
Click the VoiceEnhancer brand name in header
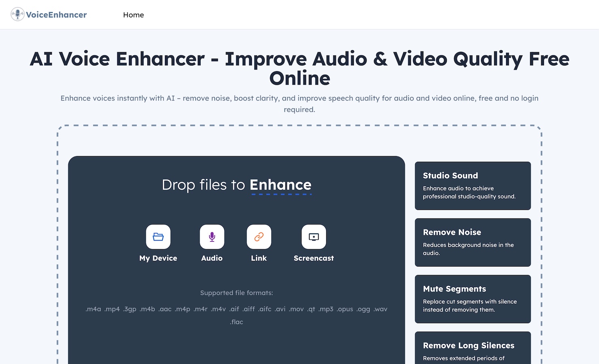coord(56,14)
